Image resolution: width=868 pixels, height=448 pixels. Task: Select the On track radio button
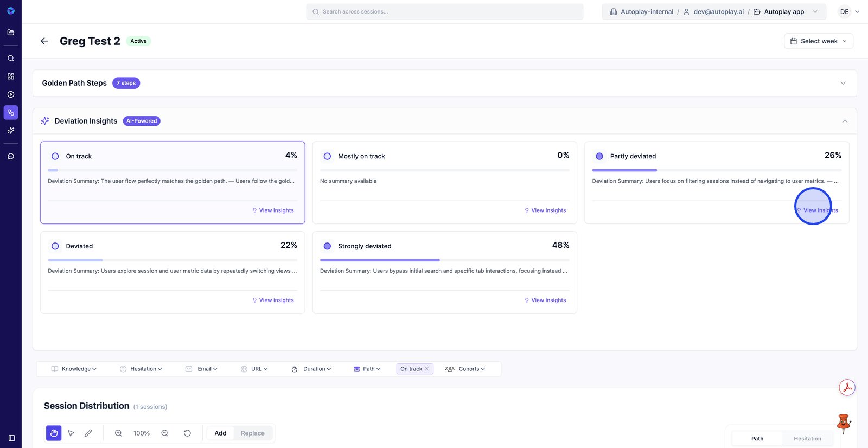pyautogui.click(x=55, y=156)
